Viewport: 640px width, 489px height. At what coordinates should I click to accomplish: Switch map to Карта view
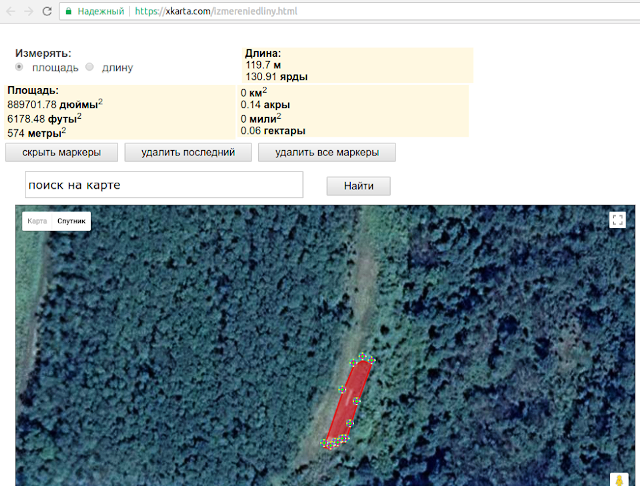tap(37, 221)
